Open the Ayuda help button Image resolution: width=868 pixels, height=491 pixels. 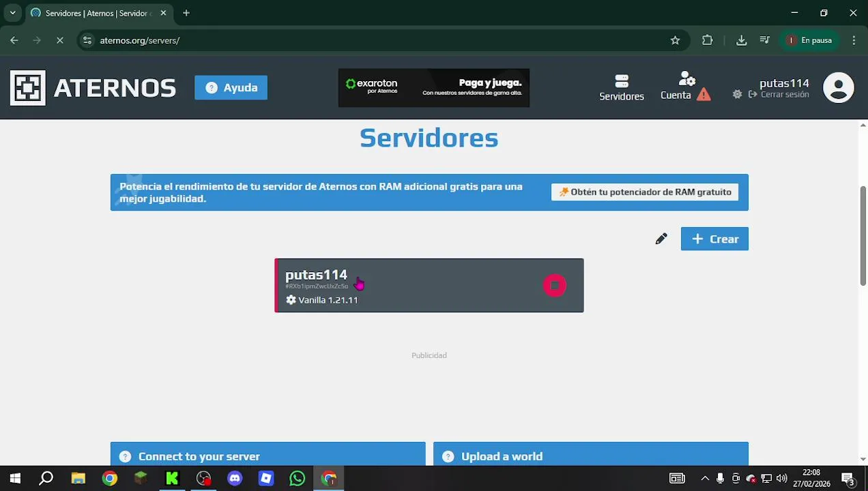coord(231,88)
